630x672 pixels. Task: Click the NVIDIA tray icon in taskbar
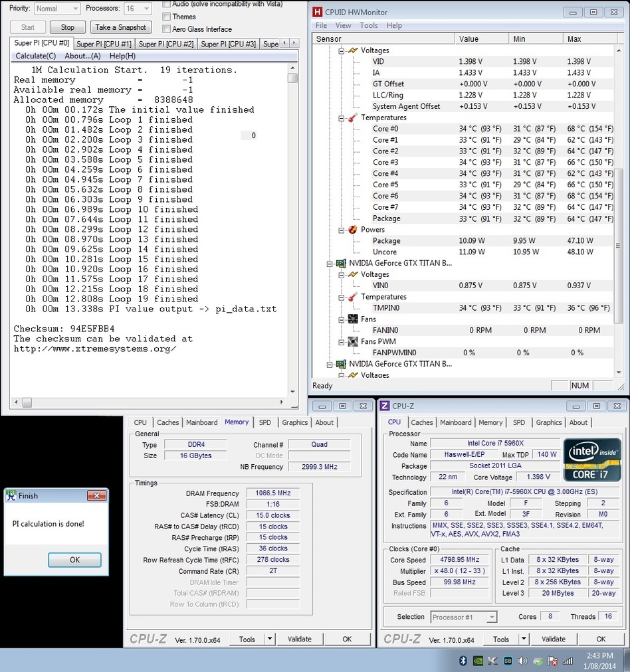pos(478,661)
